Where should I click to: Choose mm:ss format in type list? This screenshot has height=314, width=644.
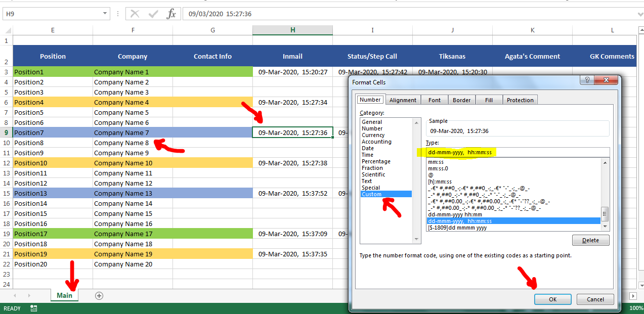513,162
